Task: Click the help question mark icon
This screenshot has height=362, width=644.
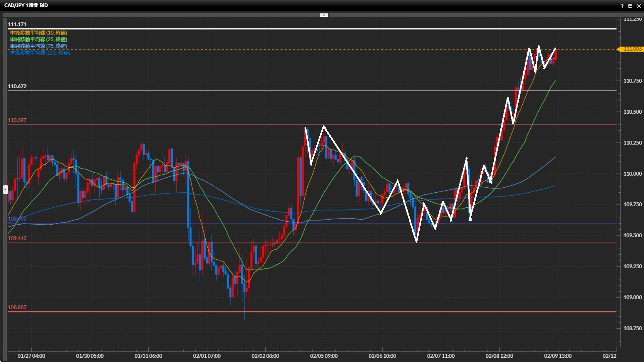Action: pyautogui.click(x=622, y=6)
